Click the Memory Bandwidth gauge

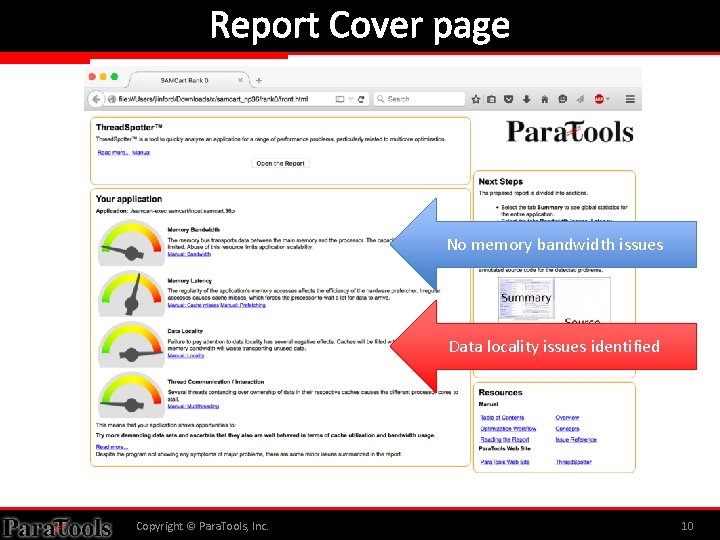[x=131, y=243]
